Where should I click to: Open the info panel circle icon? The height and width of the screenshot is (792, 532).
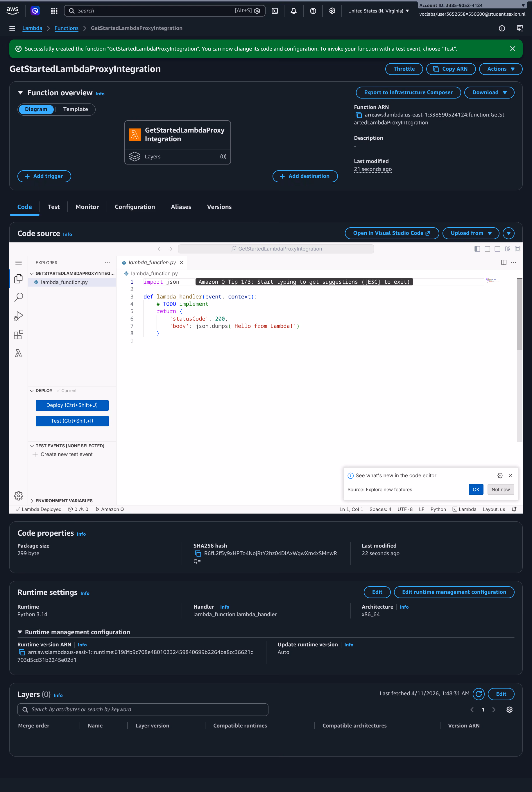point(502,28)
